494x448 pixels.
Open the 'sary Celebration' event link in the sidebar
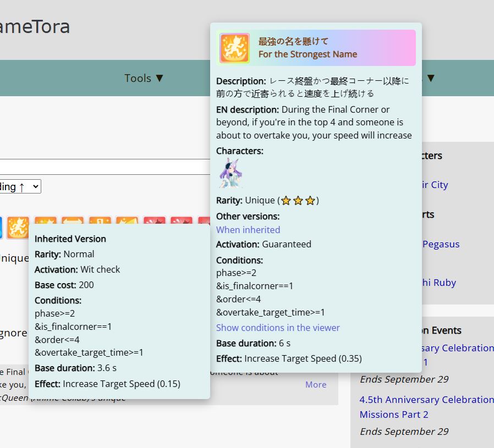click(x=458, y=348)
